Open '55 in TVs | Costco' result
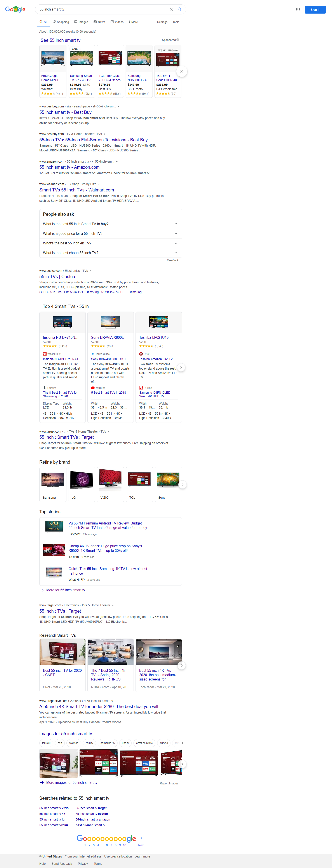The image size is (332, 868). [x=57, y=277]
